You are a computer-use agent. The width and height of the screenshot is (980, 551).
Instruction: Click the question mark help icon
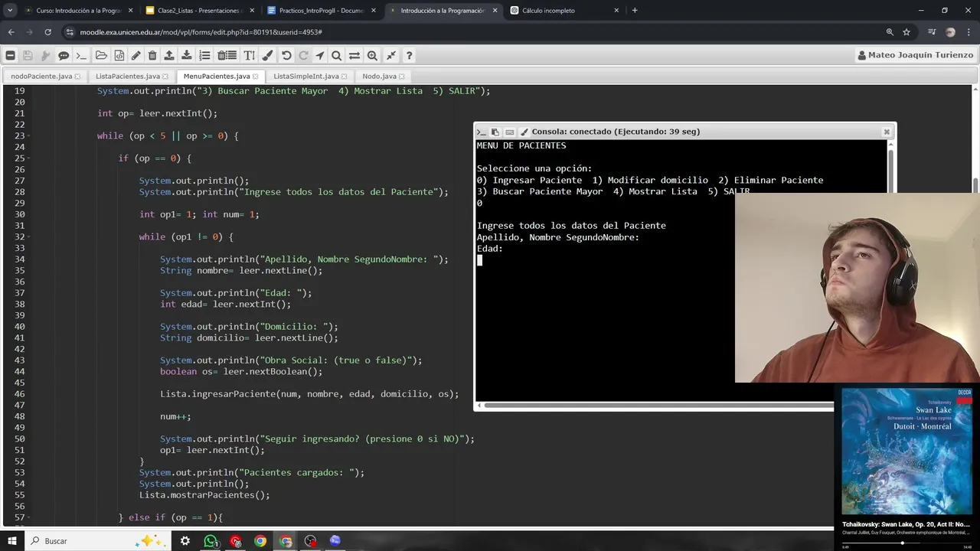tap(409, 55)
